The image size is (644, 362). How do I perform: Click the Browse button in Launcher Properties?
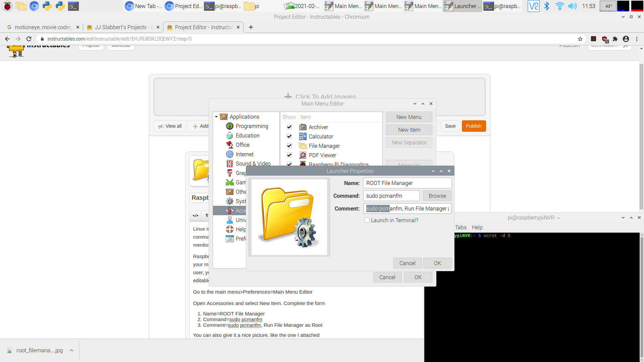pos(437,195)
